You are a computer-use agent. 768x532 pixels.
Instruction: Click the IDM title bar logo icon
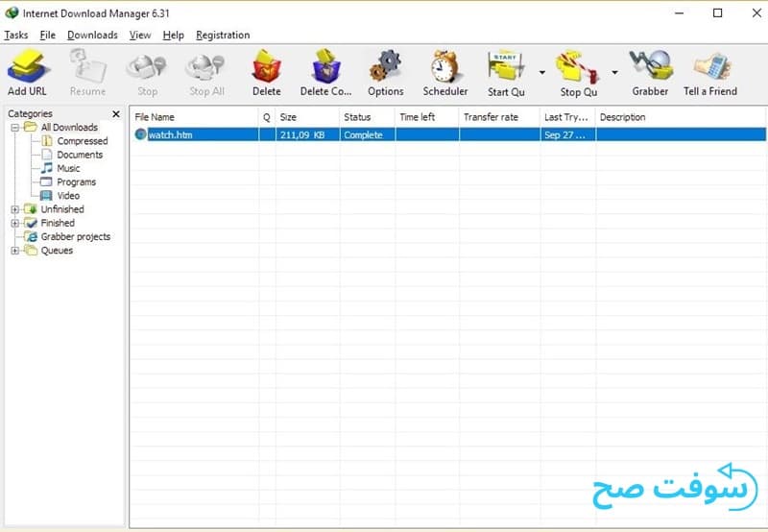(x=12, y=12)
